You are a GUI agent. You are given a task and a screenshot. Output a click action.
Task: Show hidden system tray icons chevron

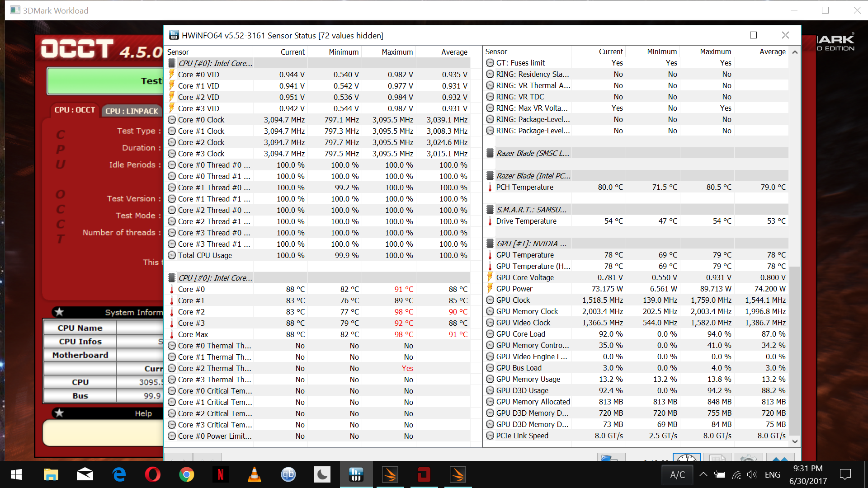tap(703, 474)
